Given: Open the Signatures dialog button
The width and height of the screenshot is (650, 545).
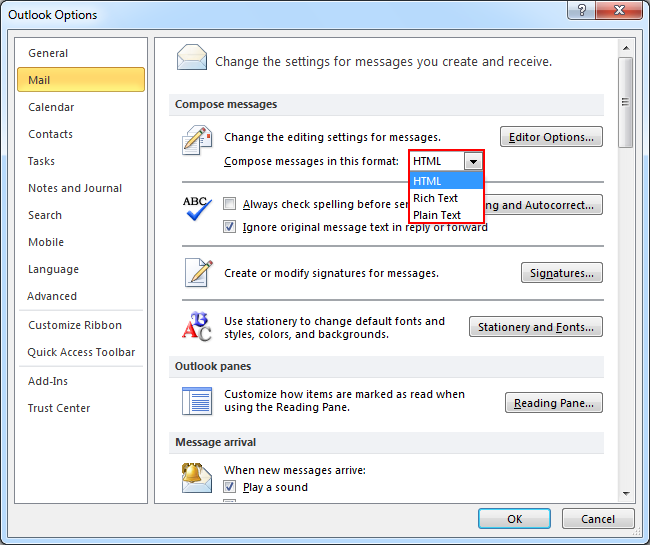Looking at the screenshot, I should (561, 273).
